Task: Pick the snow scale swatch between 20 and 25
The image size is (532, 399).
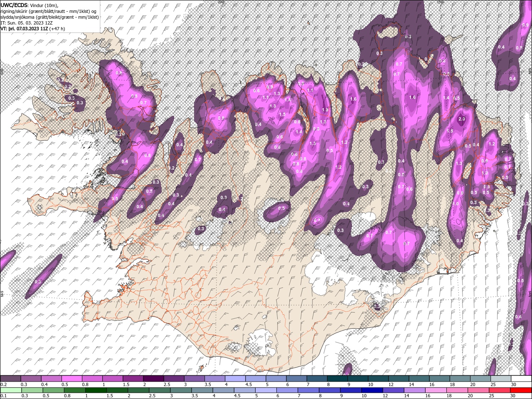Action: 480,378
